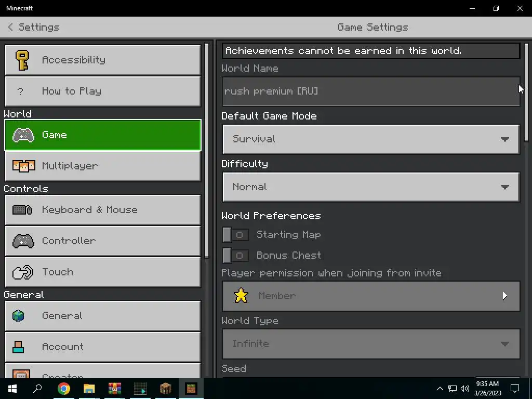Click the Game Settings panel scrollbar

point(526,92)
